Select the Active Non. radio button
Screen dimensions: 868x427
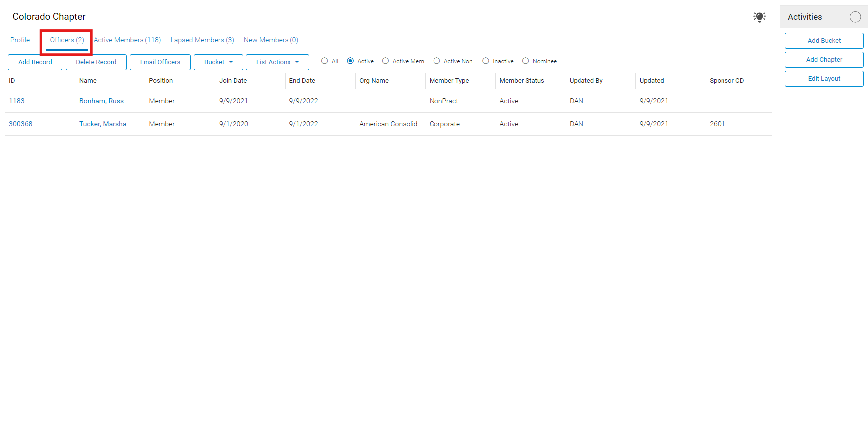tap(437, 61)
